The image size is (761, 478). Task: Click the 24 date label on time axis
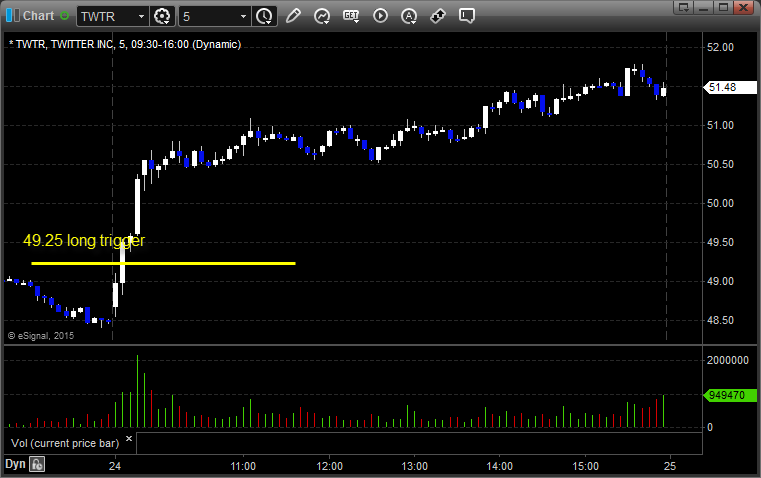[x=115, y=466]
